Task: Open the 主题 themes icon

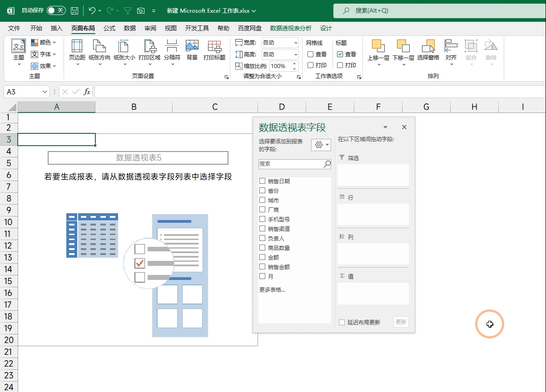Action: [x=19, y=47]
